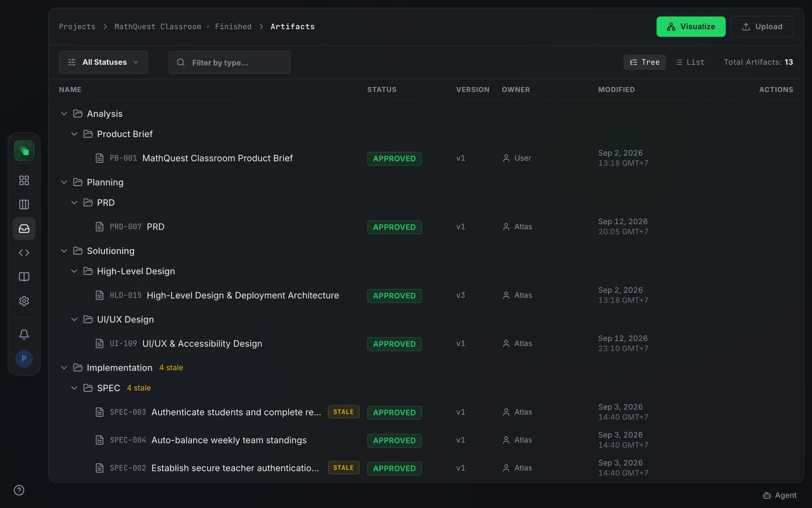The height and width of the screenshot is (508, 812).
Task: Collapse the PRD subfolder chevron
Action: click(x=74, y=202)
